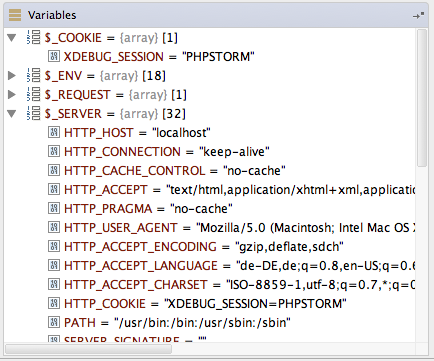Click the value icon beside HTTP_CONNECTION
The width and height of the screenshot is (434, 361).
click(x=54, y=151)
